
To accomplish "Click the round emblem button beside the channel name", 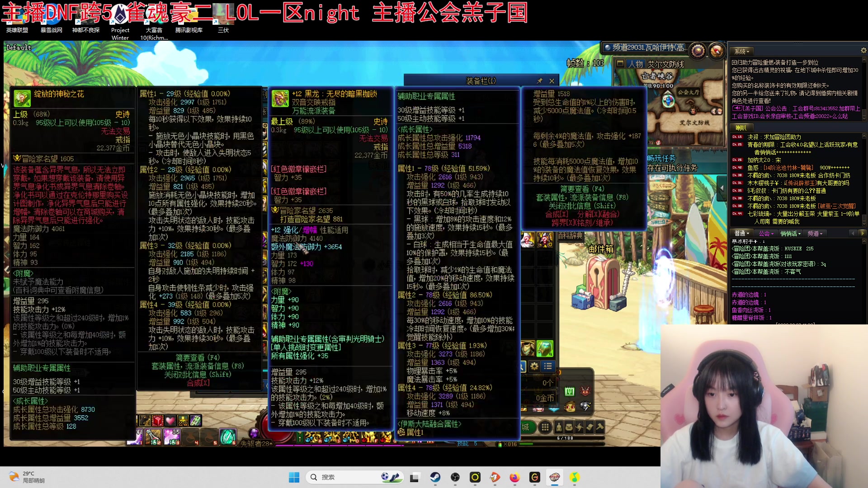I will click(x=698, y=50).
